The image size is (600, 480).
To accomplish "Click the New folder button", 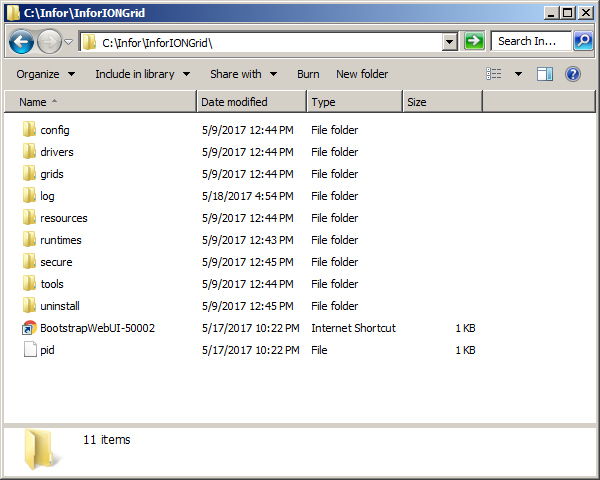I will (x=362, y=74).
